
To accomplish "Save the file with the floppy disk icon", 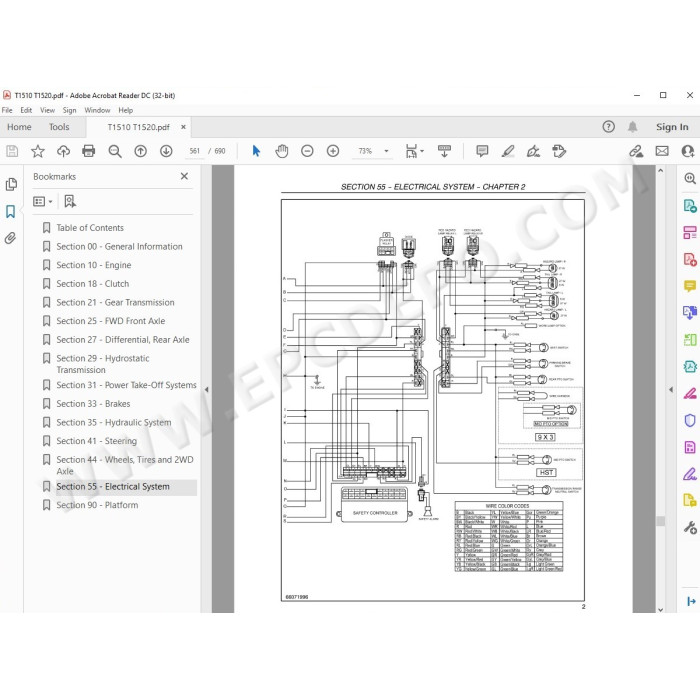I will click(12, 151).
